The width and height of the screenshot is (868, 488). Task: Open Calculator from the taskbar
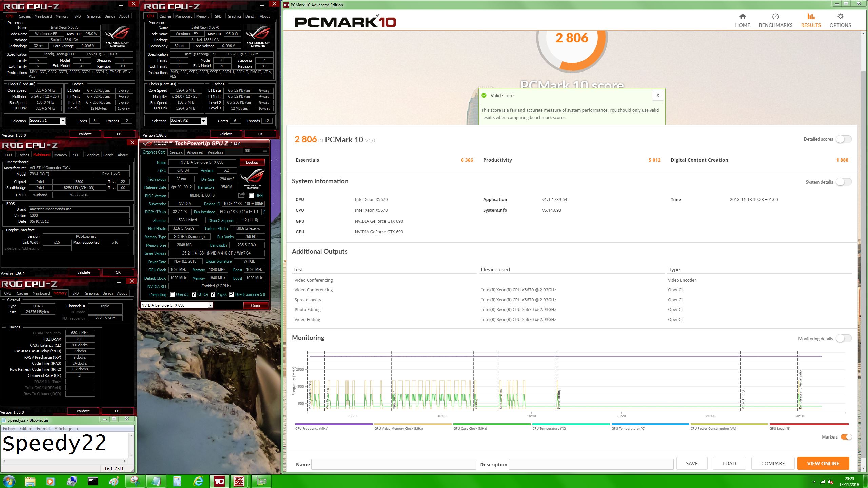177,481
